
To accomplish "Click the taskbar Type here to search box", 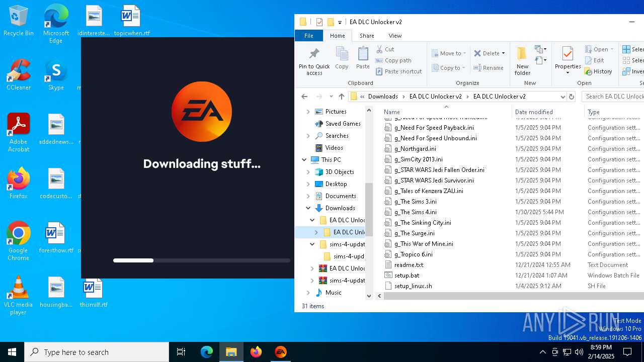I will click(97, 352).
